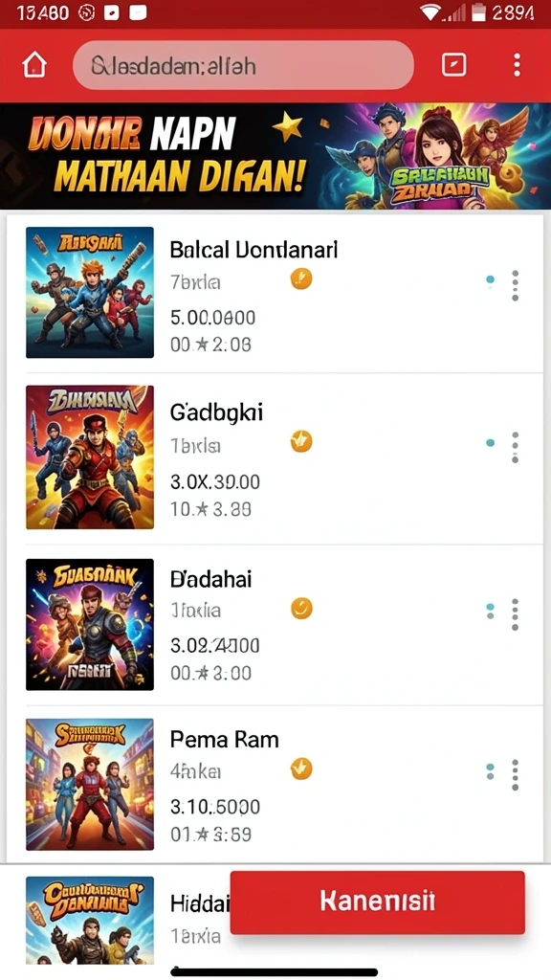Open the tabs square icon
The height and width of the screenshot is (980, 551).
[x=453, y=64]
